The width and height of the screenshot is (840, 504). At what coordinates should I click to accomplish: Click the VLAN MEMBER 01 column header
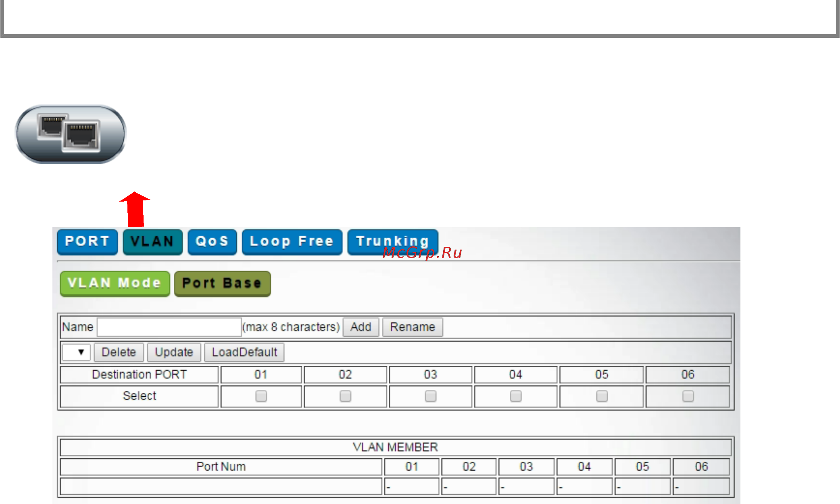[x=412, y=467]
